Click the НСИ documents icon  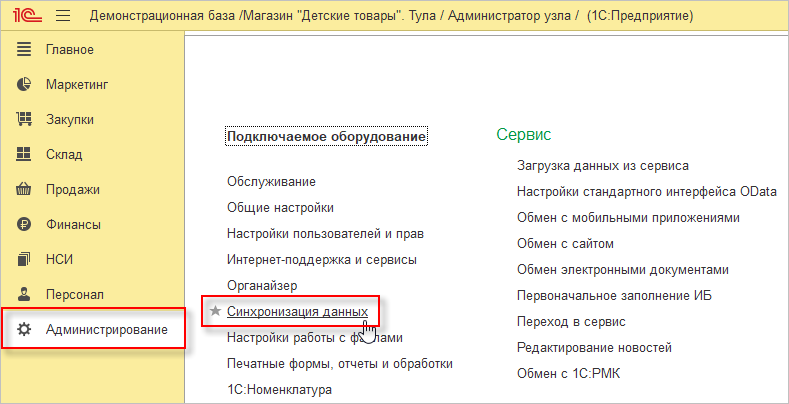pos(25,260)
